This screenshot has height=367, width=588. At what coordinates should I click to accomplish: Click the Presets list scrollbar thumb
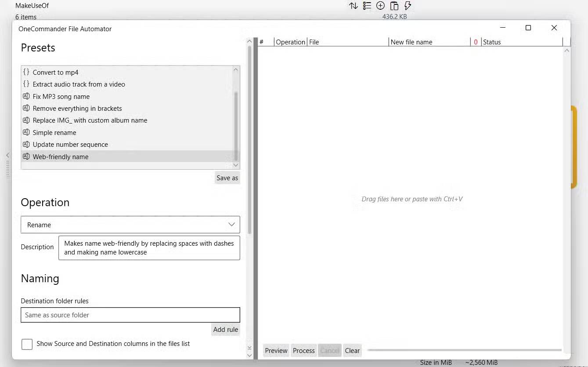(x=236, y=126)
